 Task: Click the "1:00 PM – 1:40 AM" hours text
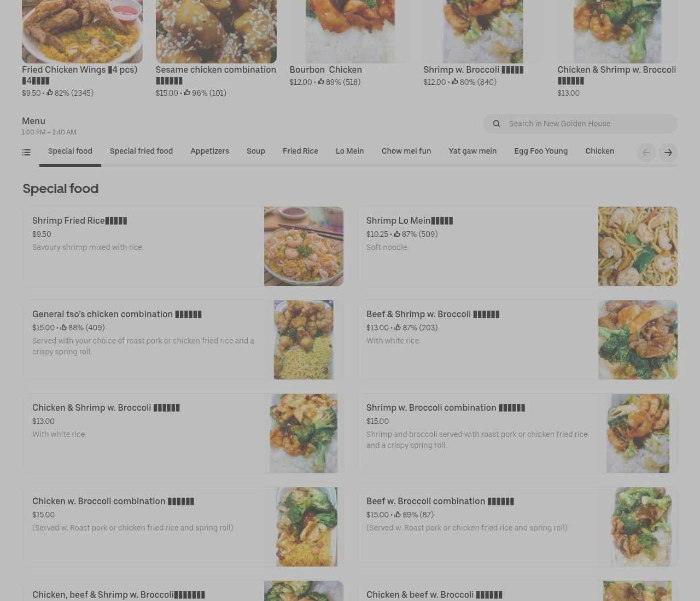49,132
